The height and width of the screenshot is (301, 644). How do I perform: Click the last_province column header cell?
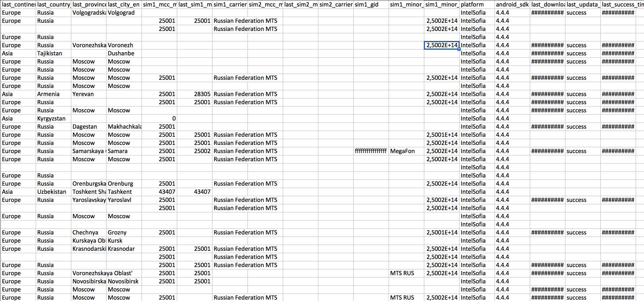(x=89, y=4)
